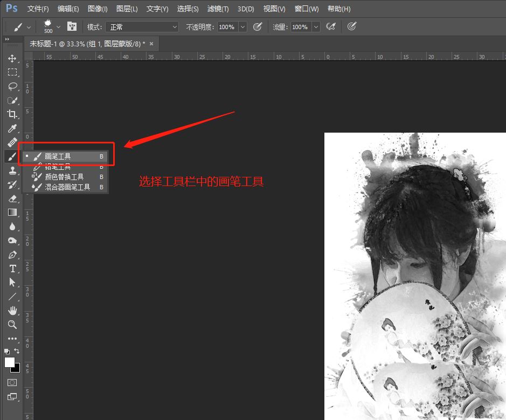Select the Eyedropper tool
This screenshot has height=420, width=506.
click(x=12, y=128)
